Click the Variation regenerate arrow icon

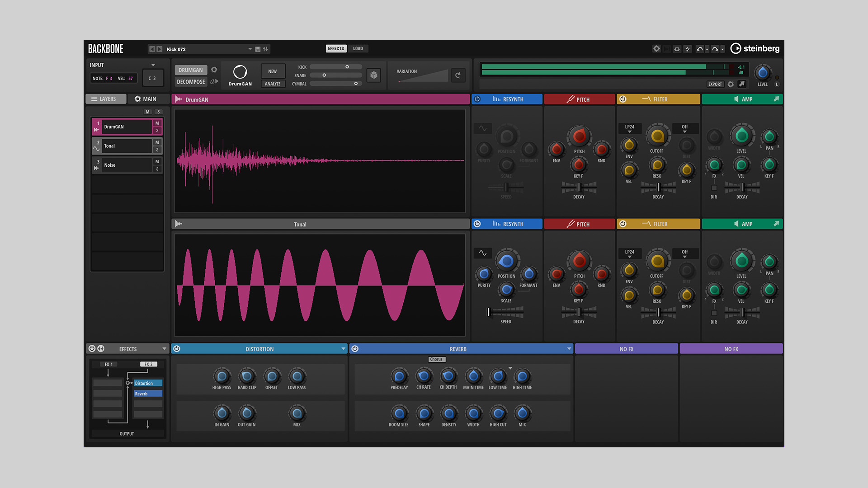click(458, 75)
